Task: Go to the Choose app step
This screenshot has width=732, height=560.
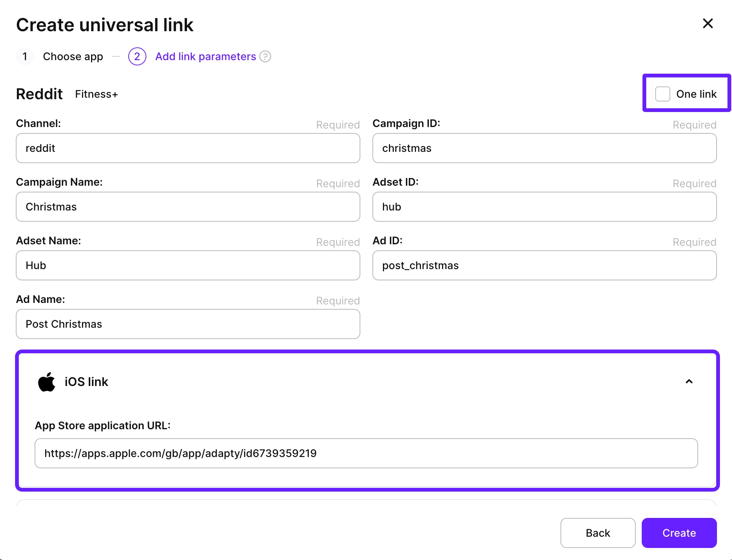Action: 73,56
